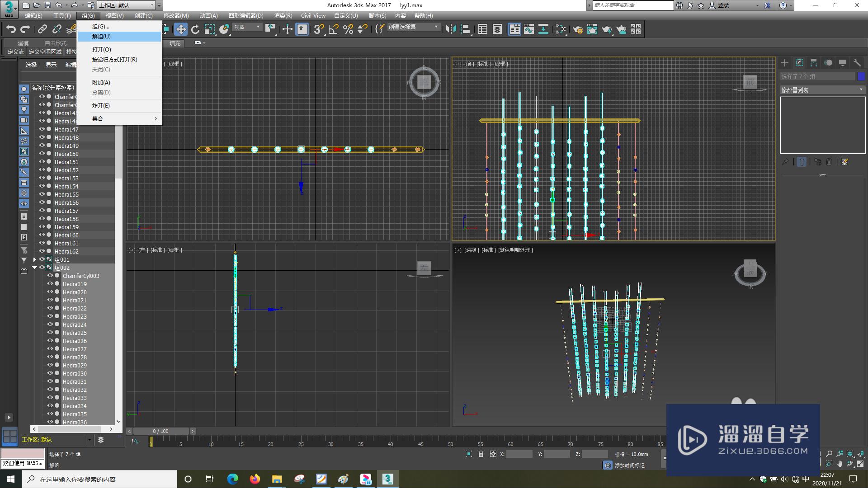
Task: Open the 视图 reference coordinate dropdown
Action: pyautogui.click(x=247, y=27)
